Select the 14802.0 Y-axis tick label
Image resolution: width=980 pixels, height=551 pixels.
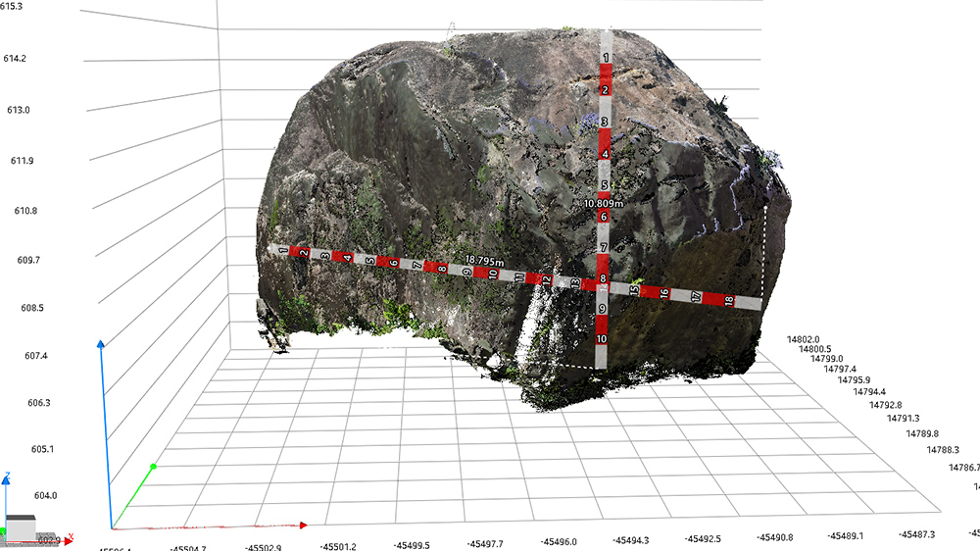click(x=802, y=339)
